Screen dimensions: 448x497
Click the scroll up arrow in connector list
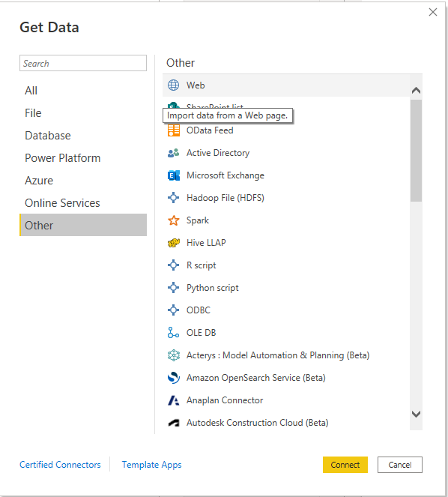[x=416, y=91]
